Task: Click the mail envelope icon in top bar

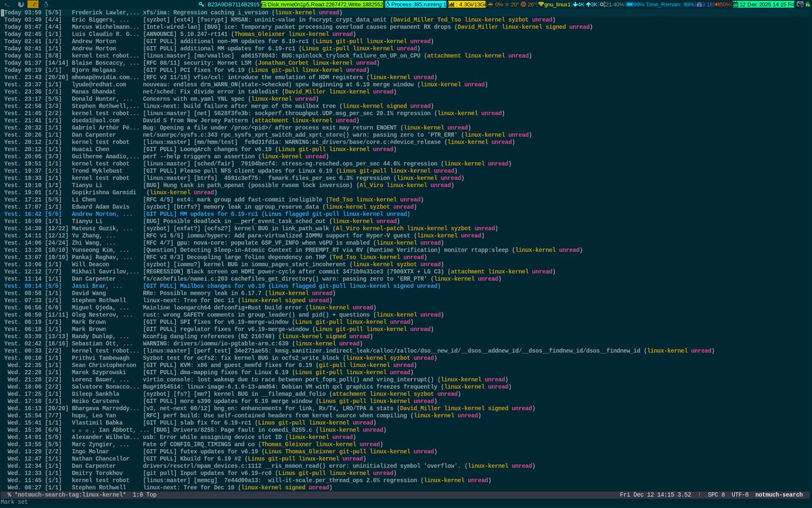Action: [x=800, y=4]
